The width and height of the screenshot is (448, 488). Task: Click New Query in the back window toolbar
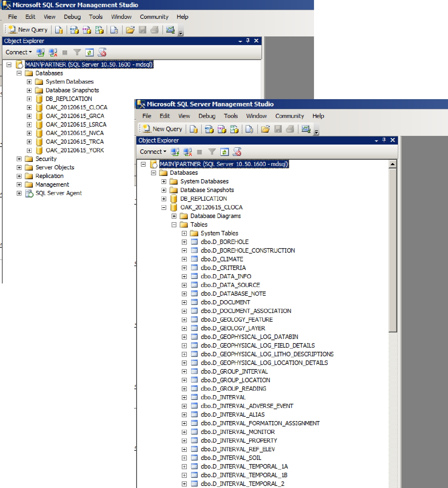click(x=28, y=30)
